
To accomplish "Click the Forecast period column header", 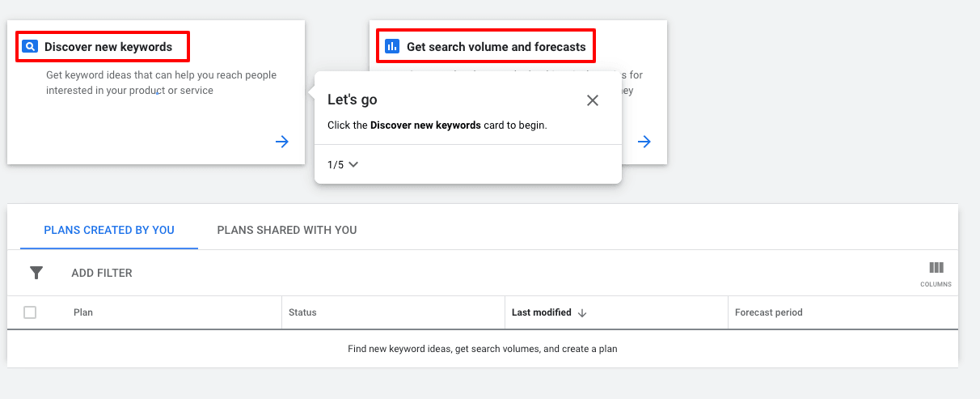I will point(768,312).
